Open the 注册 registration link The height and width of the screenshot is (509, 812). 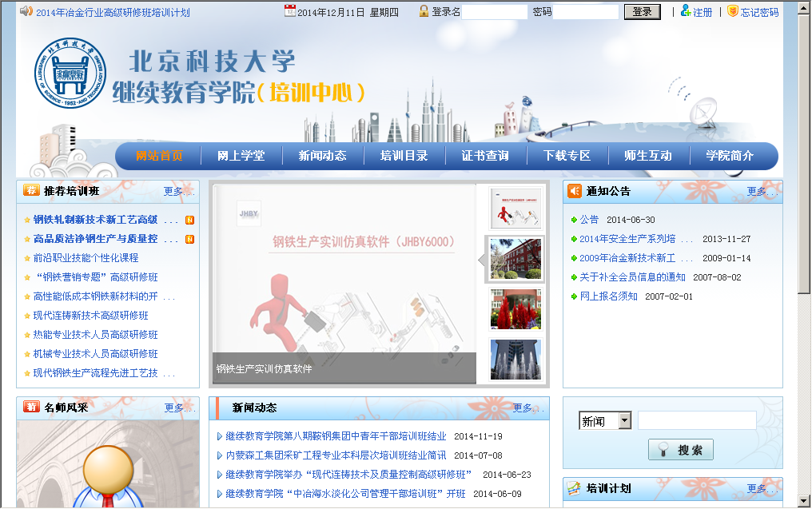[x=703, y=12]
